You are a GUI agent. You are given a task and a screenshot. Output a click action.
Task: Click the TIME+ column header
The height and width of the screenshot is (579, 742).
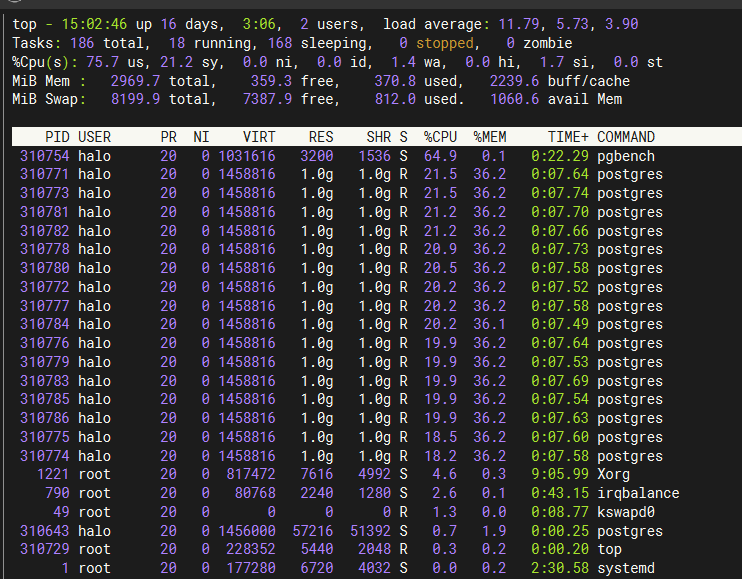coord(568,137)
